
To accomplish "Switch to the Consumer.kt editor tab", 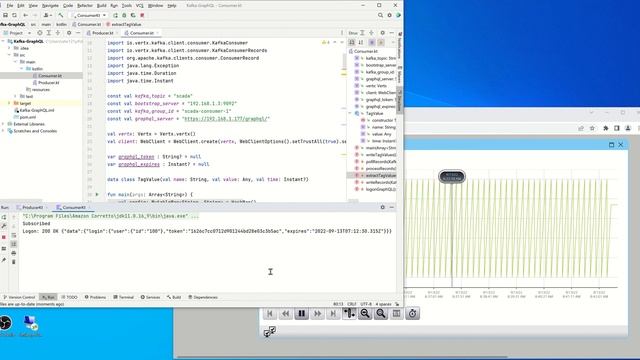I will [142, 33].
